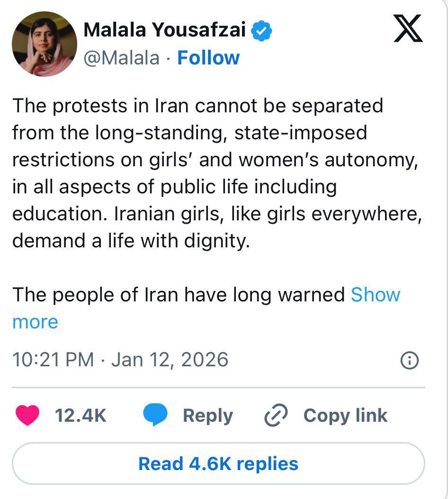Follow the @Malala account
Viewport: 448px width, 499px height.
[208, 58]
